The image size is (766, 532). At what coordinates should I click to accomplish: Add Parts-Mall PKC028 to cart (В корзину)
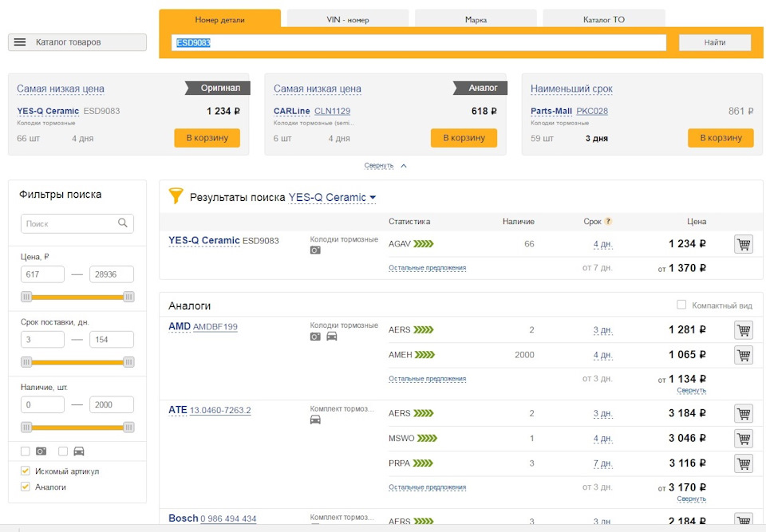tap(721, 138)
